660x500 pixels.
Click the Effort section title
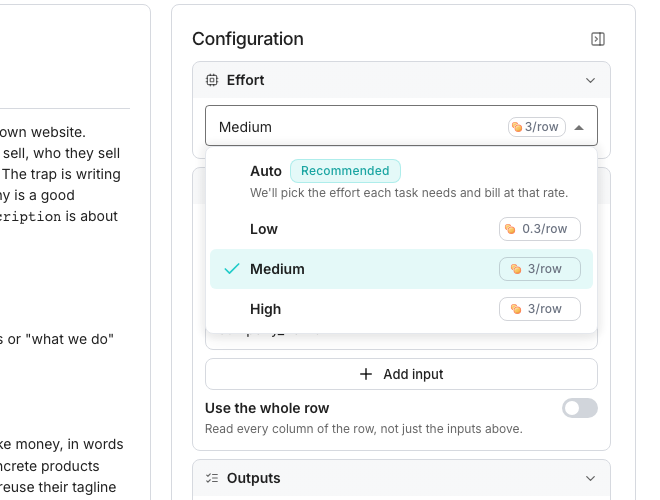click(245, 80)
